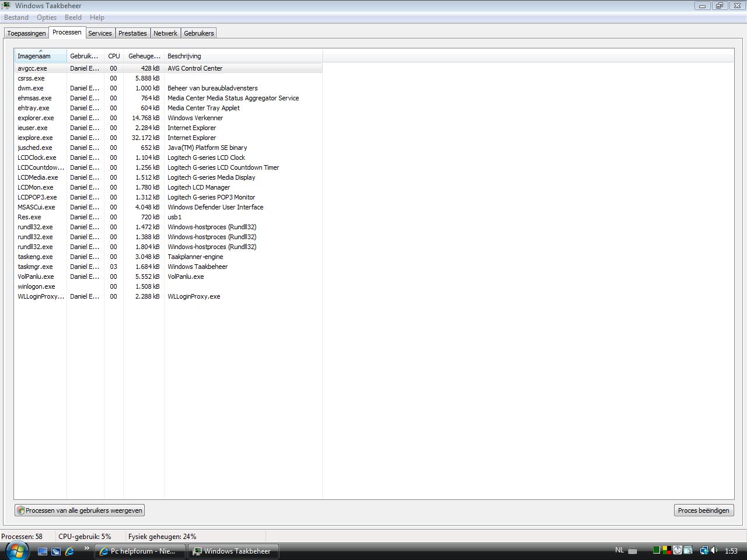Expand the quick launch overflow chevron
The image size is (747, 560).
pos(87,548)
